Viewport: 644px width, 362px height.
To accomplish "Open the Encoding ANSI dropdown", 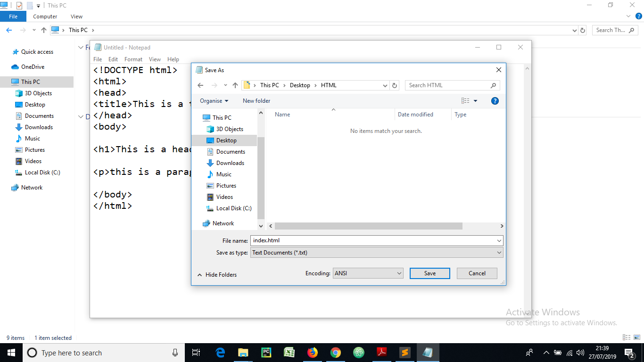I will pos(368,273).
